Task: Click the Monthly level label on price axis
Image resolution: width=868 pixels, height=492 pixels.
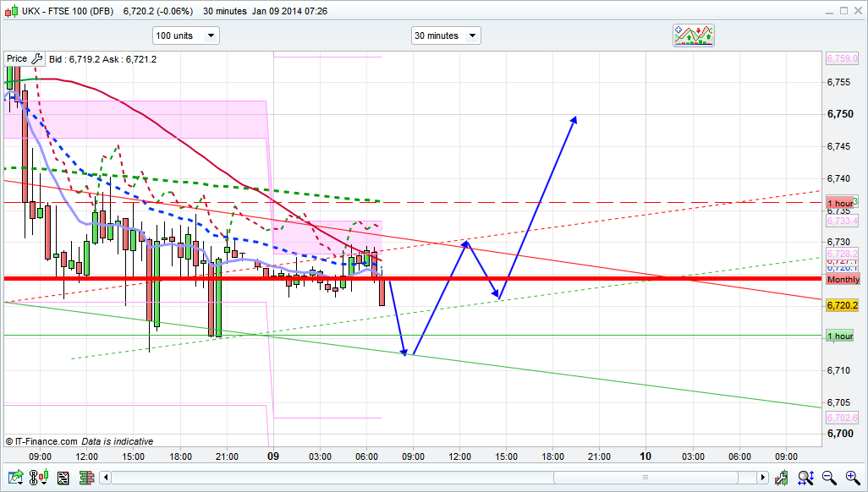Action: tap(843, 280)
